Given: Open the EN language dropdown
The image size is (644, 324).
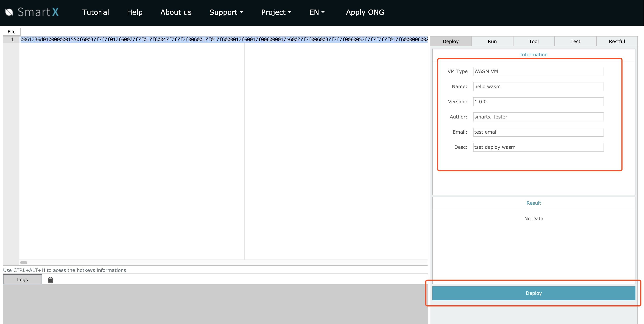Looking at the screenshot, I should [x=317, y=12].
